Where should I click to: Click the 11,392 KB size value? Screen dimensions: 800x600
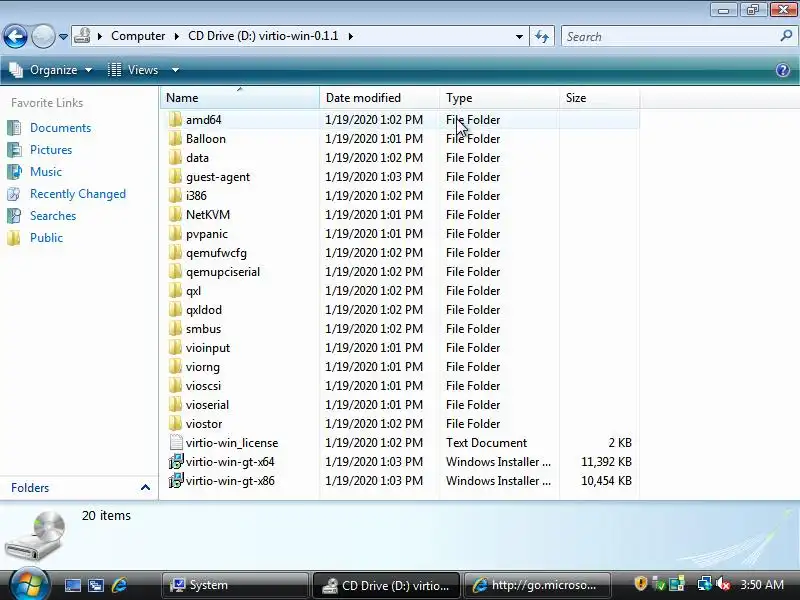pos(606,462)
